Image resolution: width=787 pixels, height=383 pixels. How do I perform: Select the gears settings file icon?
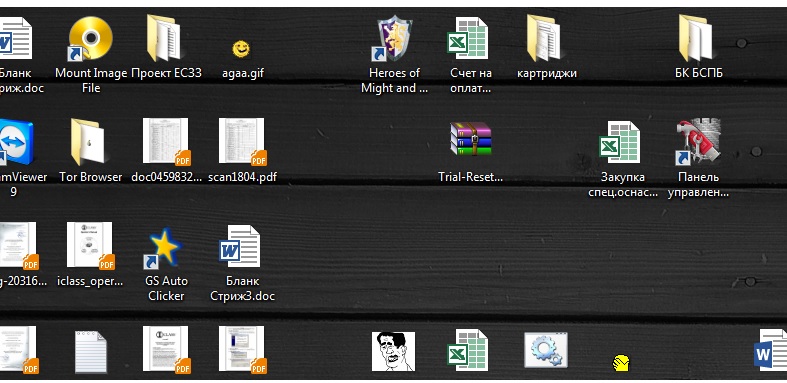point(546,350)
